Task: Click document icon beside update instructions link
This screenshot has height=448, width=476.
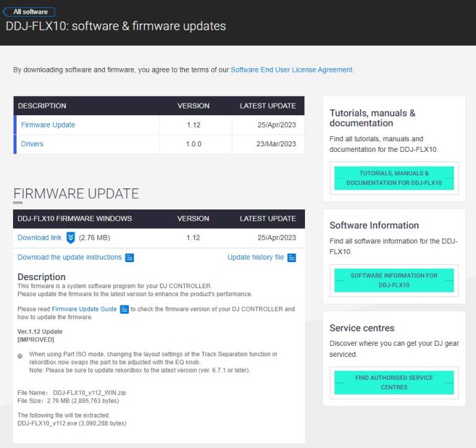Action: pyautogui.click(x=130, y=258)
